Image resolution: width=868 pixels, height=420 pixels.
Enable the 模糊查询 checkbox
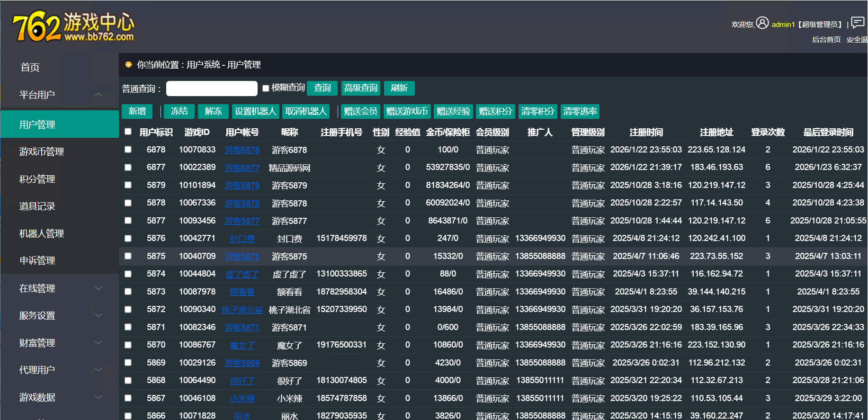tap(266, 88)
